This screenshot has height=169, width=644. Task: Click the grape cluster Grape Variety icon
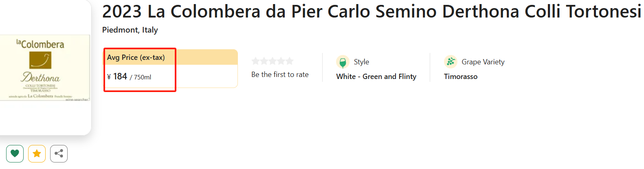point(451,61)
